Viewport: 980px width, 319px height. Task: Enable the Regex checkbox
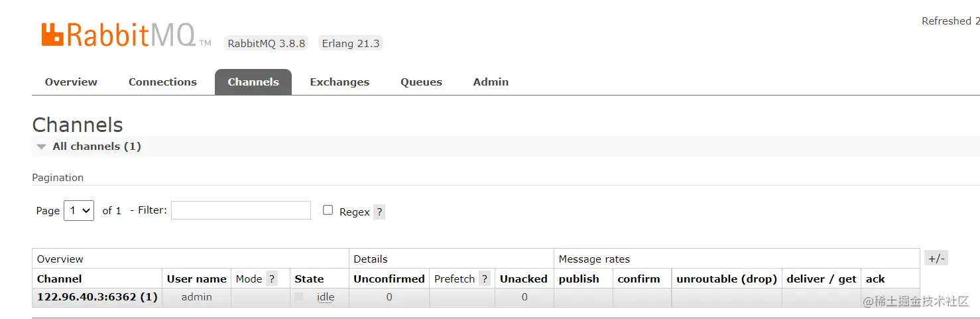(x=328, y=210)
